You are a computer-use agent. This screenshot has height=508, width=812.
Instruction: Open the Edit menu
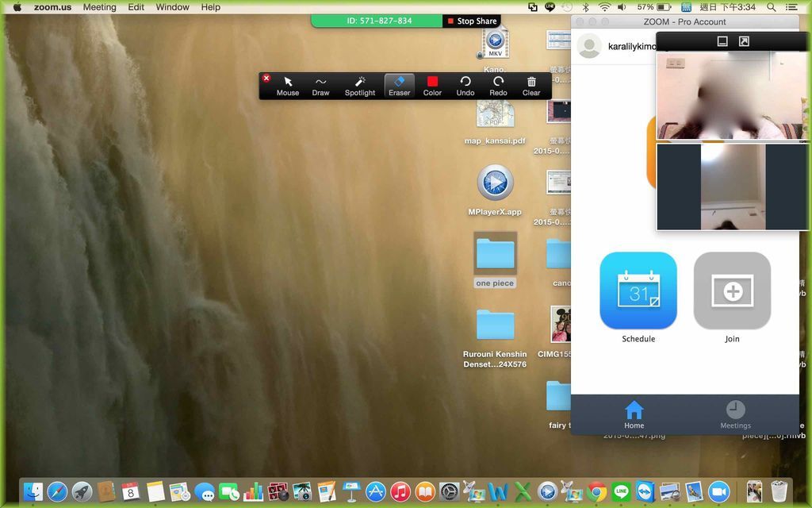click(136, 7)
